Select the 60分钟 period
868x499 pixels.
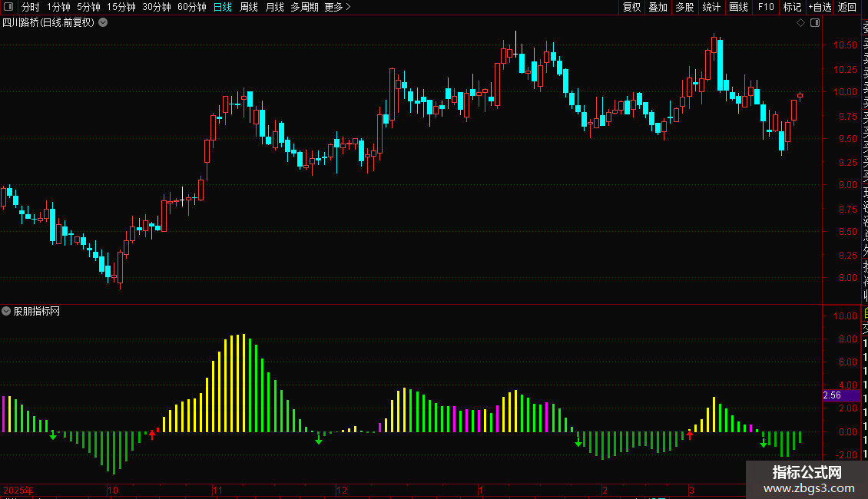click(192, 7)
